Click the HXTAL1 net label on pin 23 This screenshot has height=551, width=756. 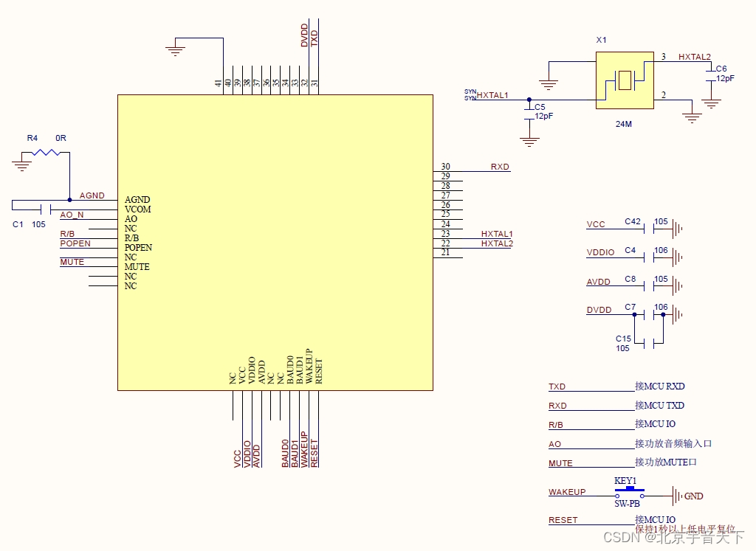coord(497,234)
